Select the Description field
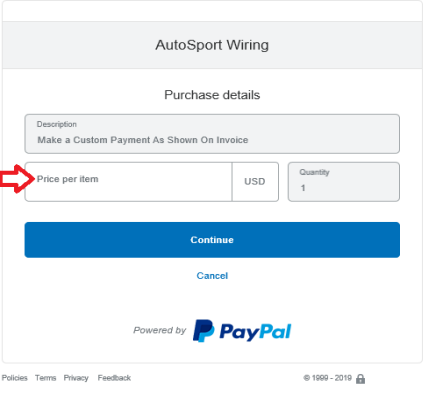This screenshot has width=428, height=407. (212, 134)
